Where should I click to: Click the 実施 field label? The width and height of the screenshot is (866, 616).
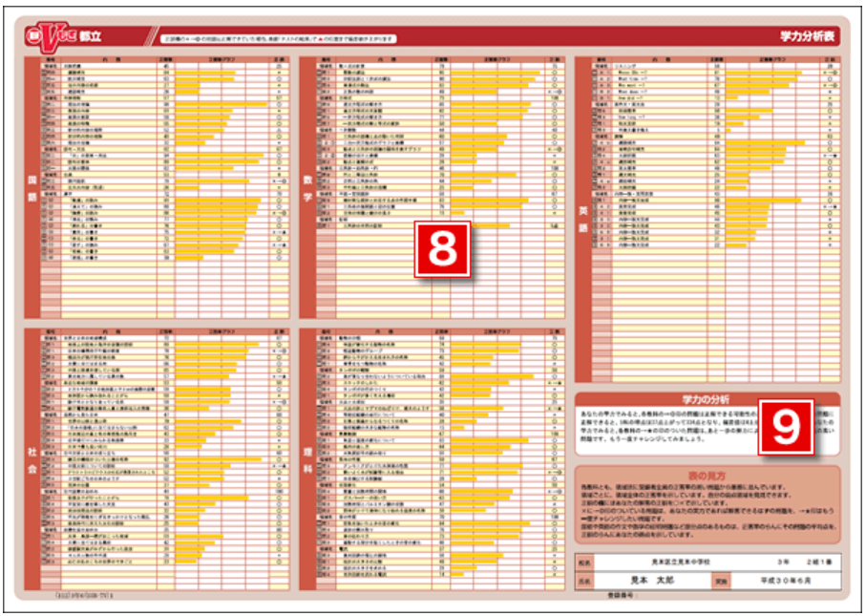tap(723, 580)
